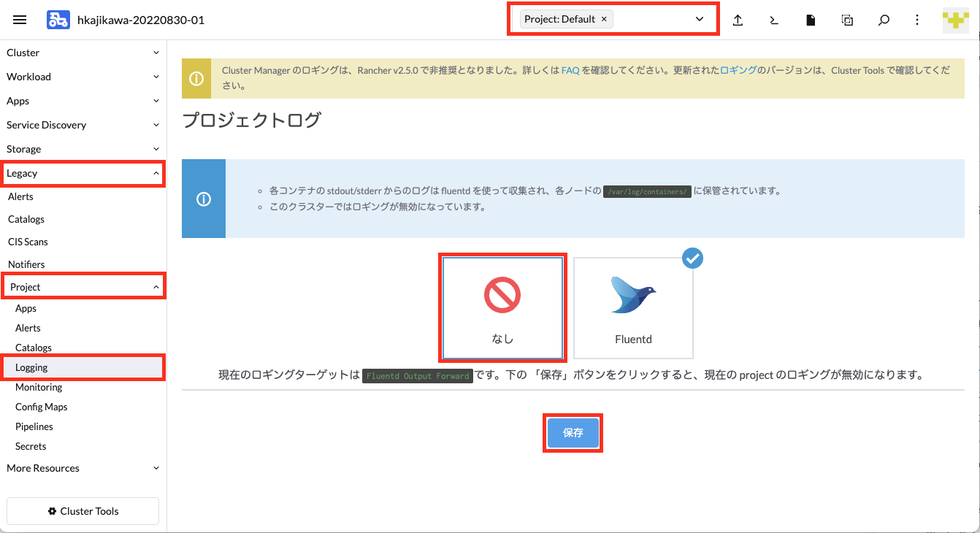The height and width of the screenshot is (533, 980).
Task: Open CIS Scans in sidebar
Action: coord(28,242)
